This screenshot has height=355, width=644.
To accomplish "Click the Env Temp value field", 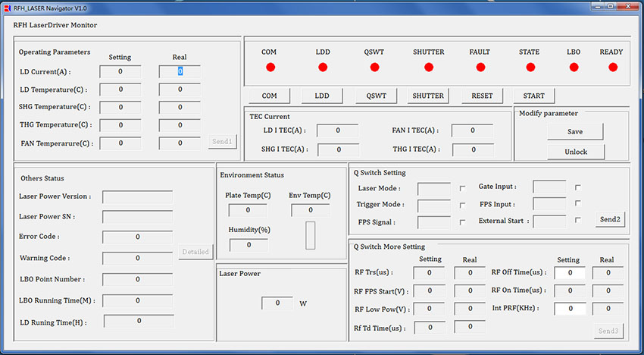I will pyautogui.click(x=310, y=210).
